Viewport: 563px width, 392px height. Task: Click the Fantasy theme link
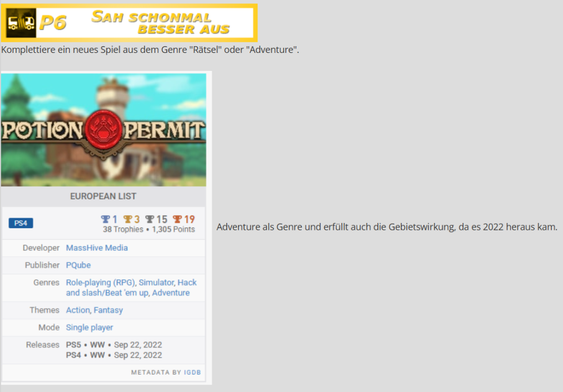[x=108, y=310]
